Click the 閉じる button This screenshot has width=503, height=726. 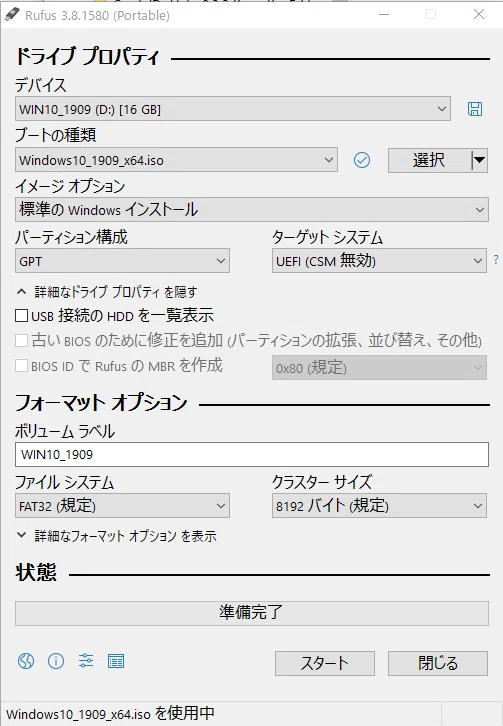[438, 663]
